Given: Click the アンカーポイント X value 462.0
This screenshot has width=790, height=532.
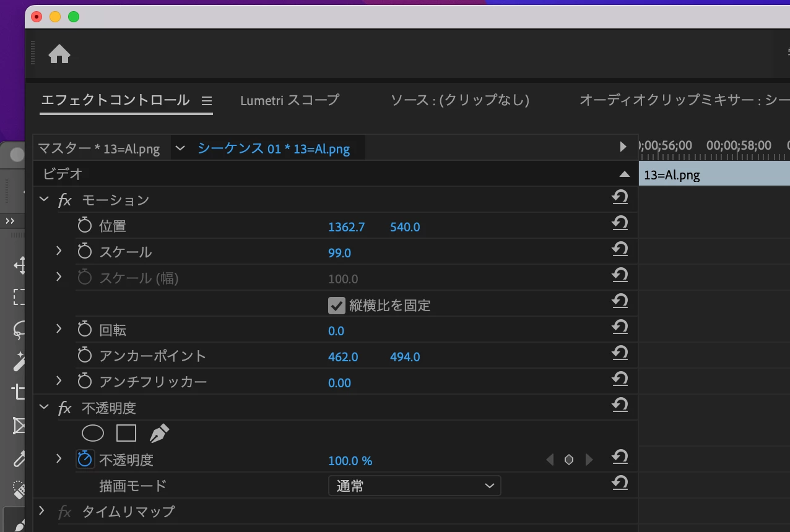Looking at the screenshot, I should (343, 357).
